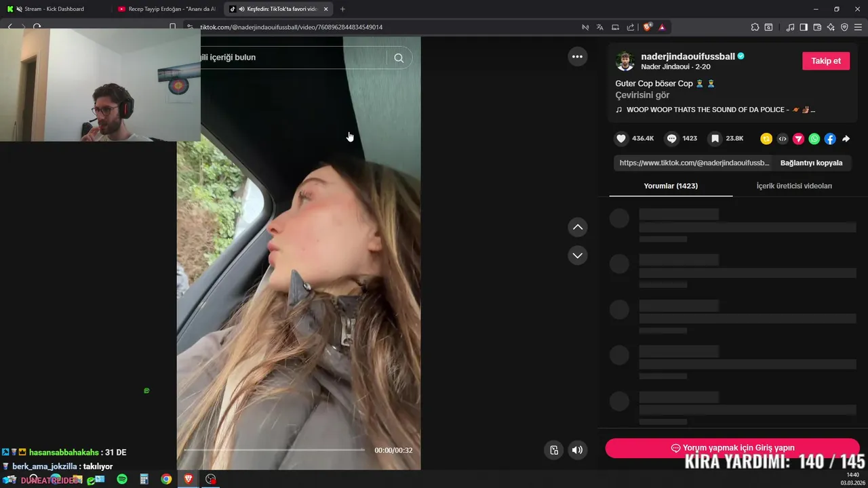Screen dimensions: 868x488
Task: Send to friends via the red arrow icon
Action: [x=798, y=139]
